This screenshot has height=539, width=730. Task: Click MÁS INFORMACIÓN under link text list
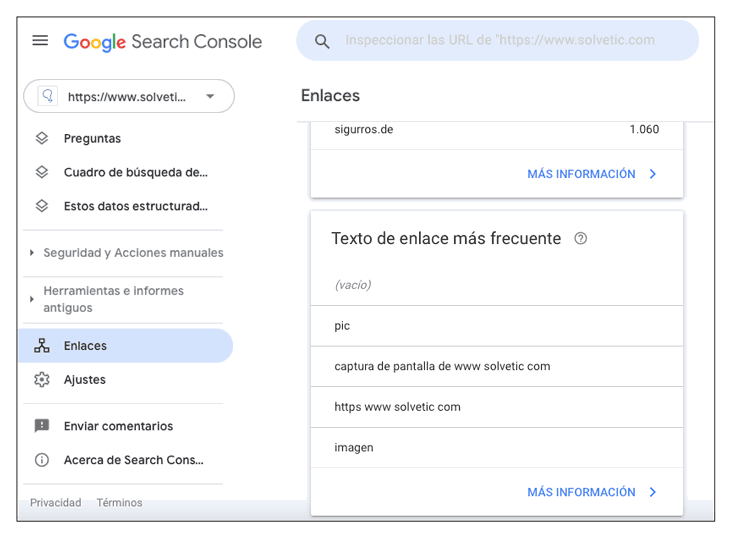pos(592,492)
